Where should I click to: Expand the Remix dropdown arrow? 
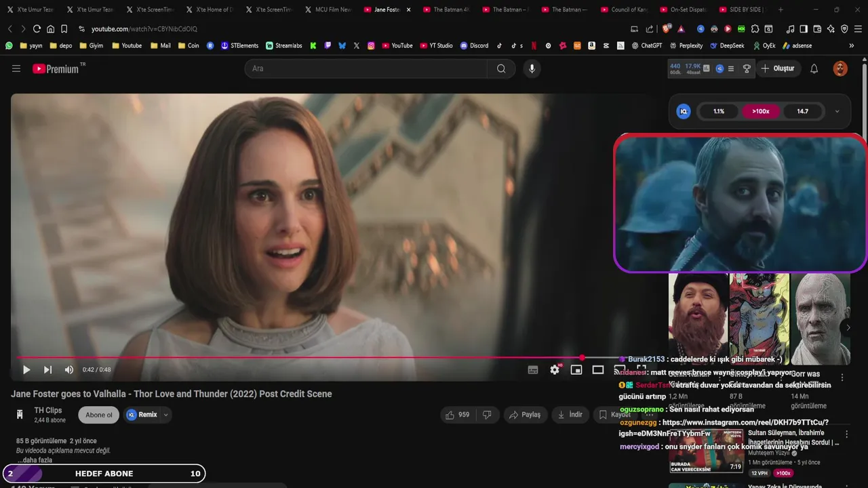165,415
